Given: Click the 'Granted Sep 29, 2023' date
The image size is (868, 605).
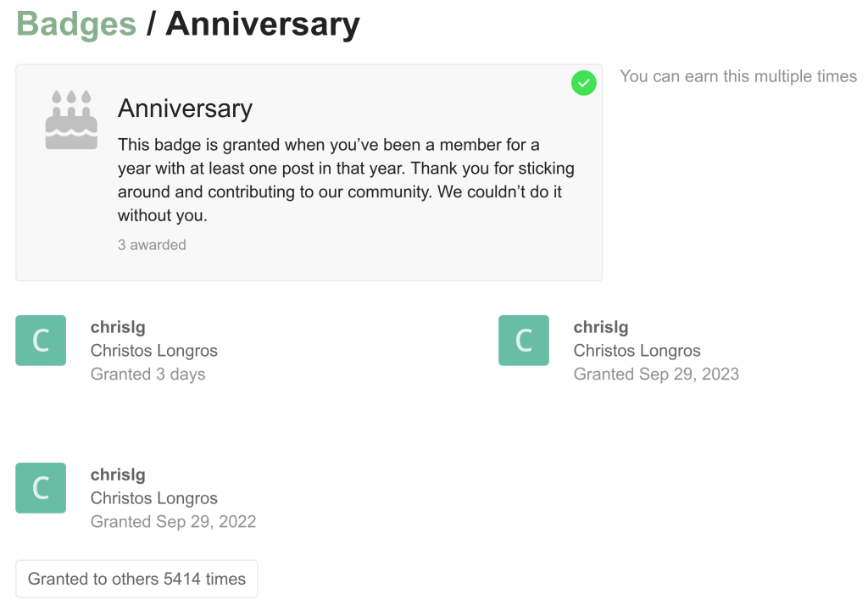Looking at the screenshot, I should coord(656,375).
